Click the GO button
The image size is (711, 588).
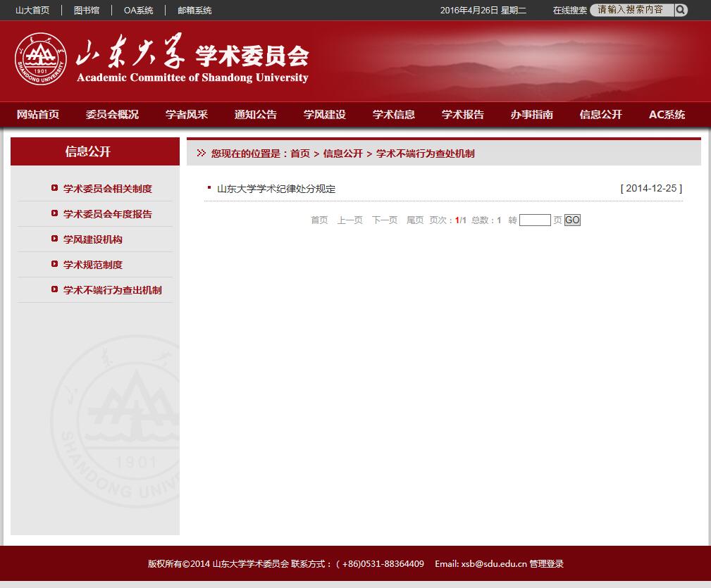point(572,220)
